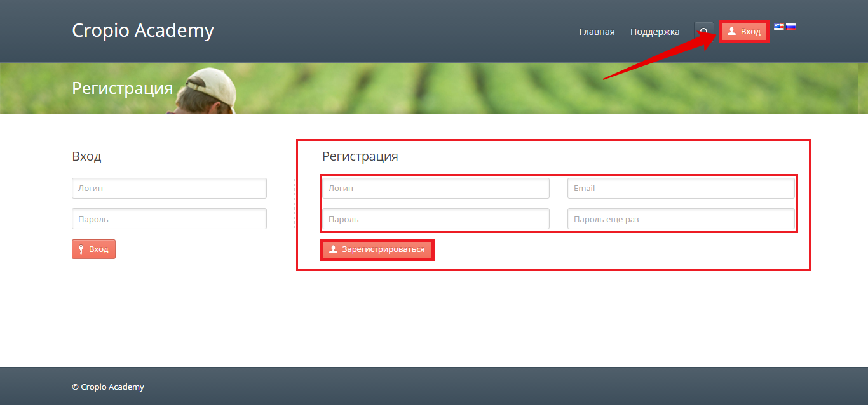
Task: Click the Регистрация heading above signup form
Action: (x=360, y=156)
